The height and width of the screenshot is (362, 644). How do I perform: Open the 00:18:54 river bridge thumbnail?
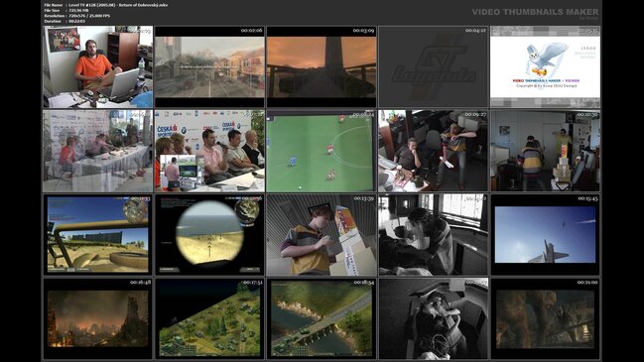[322, 318]
